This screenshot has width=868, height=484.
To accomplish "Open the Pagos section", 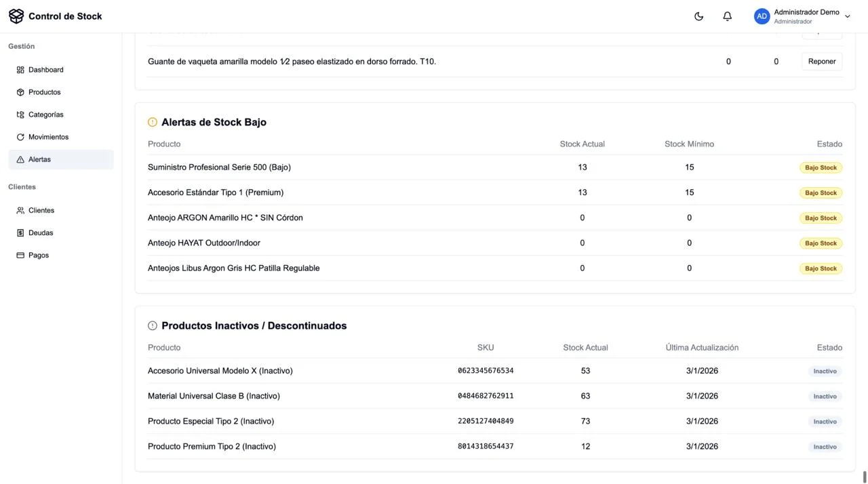I will coord(38,255).
